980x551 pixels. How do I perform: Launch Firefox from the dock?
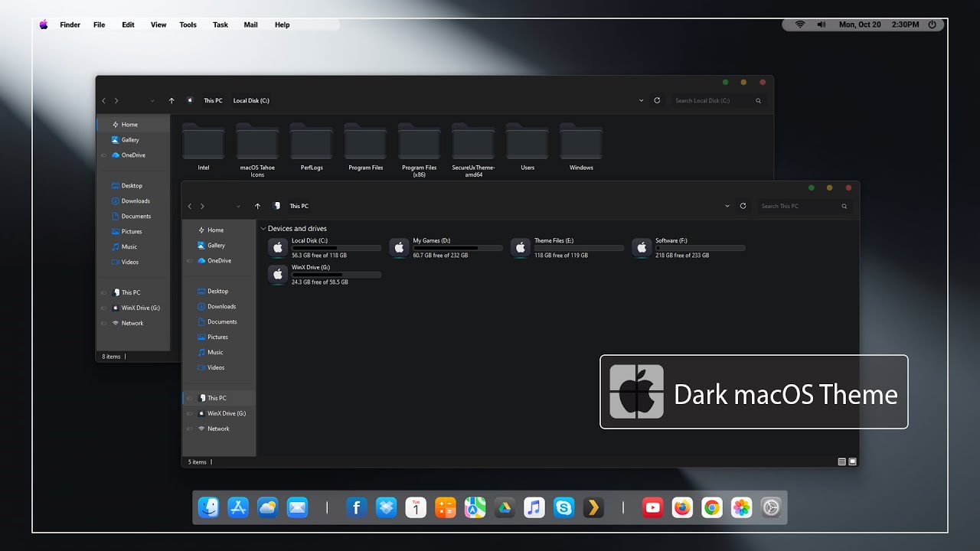tap(682, 507)
